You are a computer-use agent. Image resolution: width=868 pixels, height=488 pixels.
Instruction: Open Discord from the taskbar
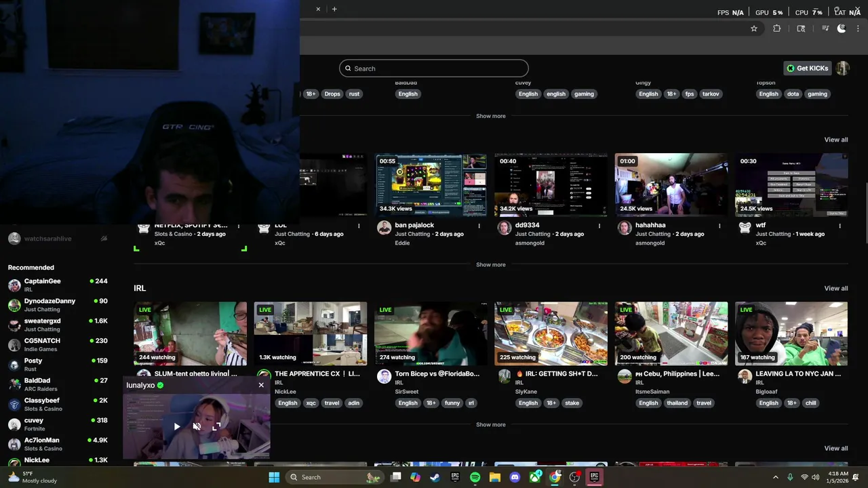point(515,477)
